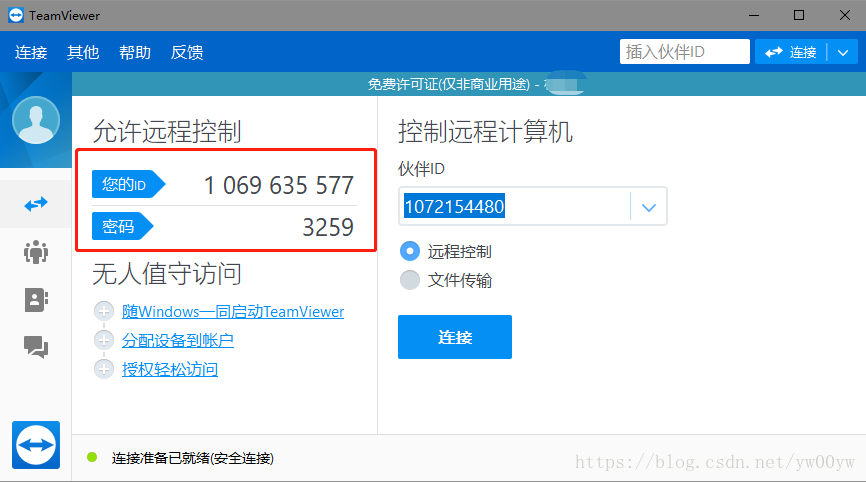Close the TeamViewer window

(x=845, y=15)
